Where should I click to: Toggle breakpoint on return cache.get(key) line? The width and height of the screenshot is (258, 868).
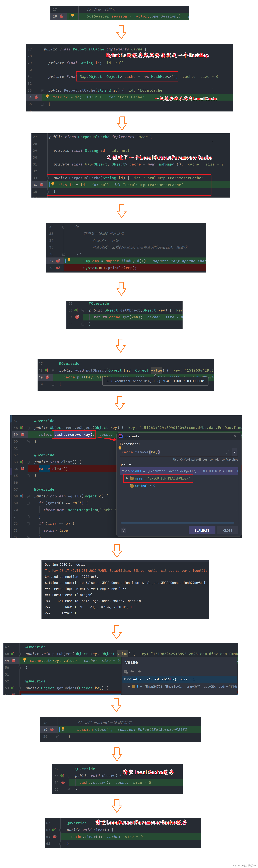(x=77, y=317)
